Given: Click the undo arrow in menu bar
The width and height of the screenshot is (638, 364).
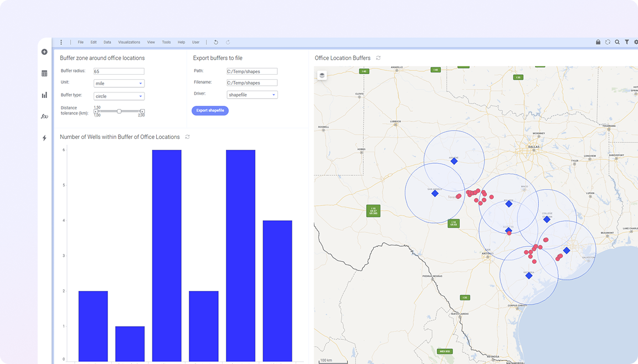Looking at the screenshot, I should click(x=216, y=42).
